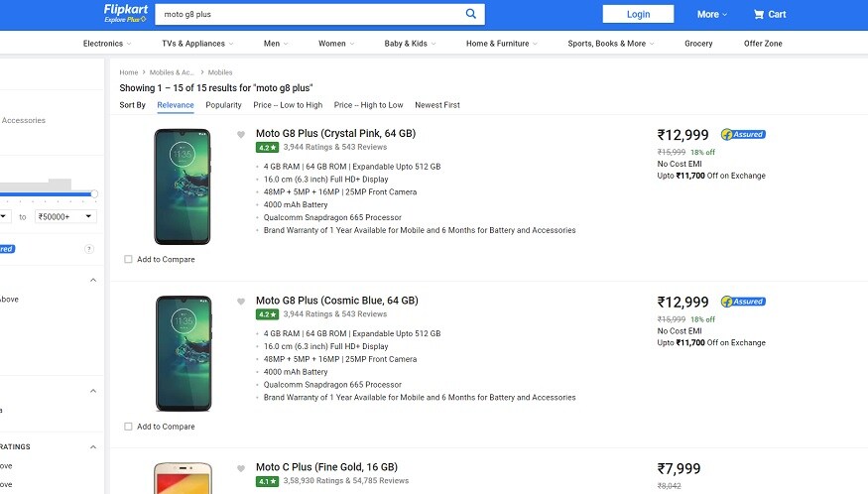Sort by Price -- Low to High
This screenshot has width=868, height=494.
288,105
